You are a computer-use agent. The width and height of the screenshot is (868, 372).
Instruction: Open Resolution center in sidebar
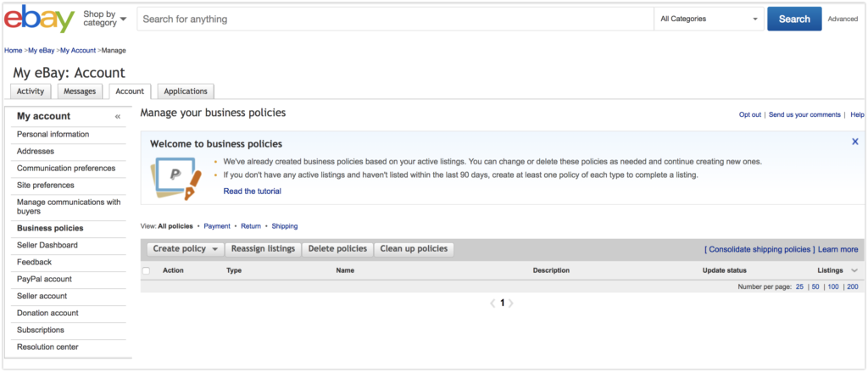pos(47,347)
